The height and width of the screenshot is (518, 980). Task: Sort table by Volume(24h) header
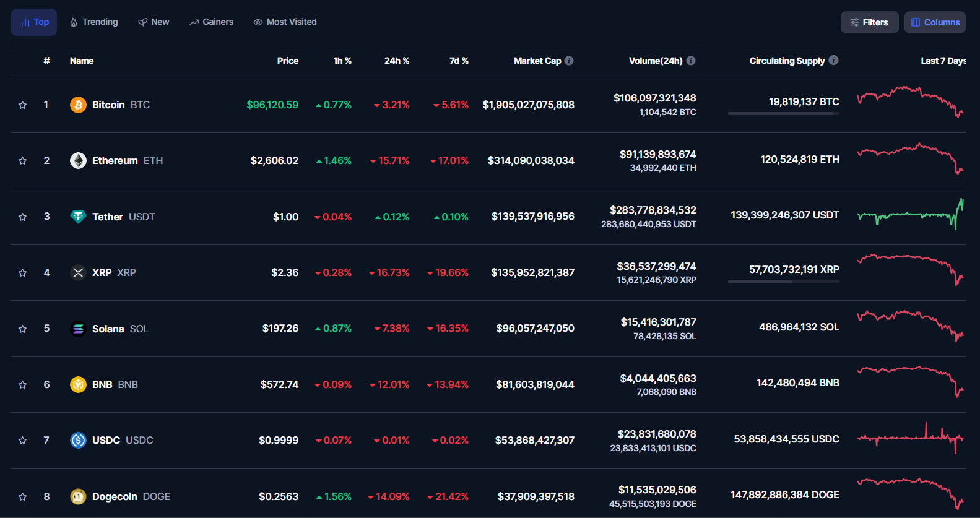pos(656,61)
